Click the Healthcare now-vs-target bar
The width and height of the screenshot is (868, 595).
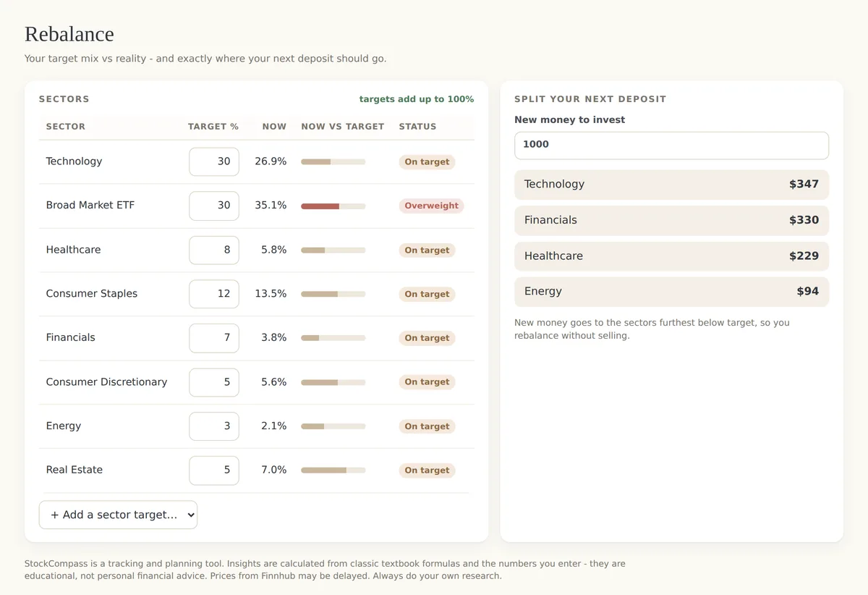click(333, 250)
